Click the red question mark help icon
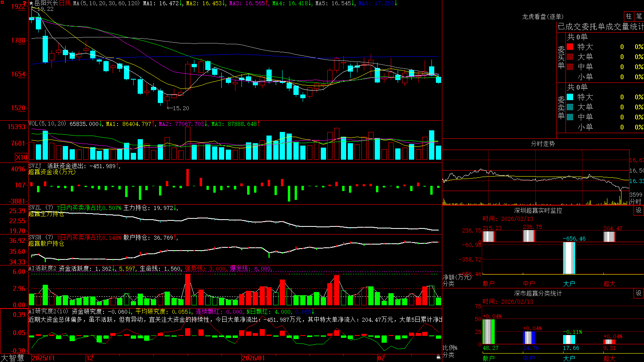Screen dimensions: 644x362 pos(25,4)
